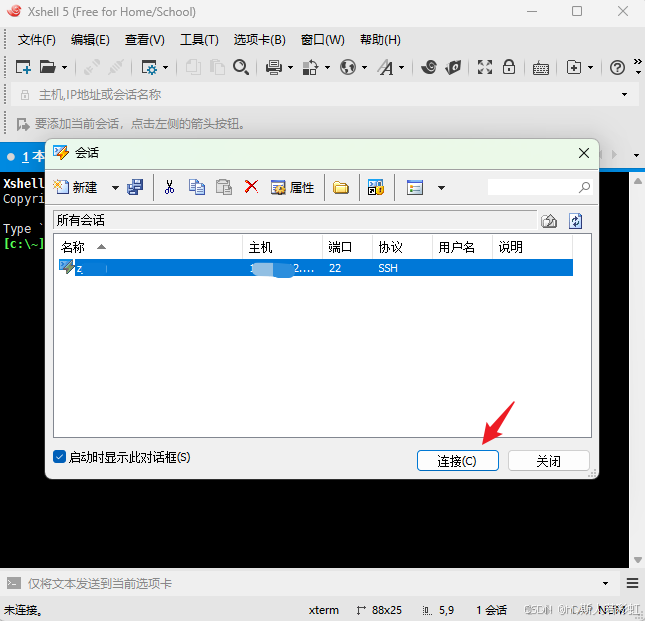This screenshot has height=621, width=645.
Task: Click the new tab plus page icon
Action: click(x=574, y=67)
